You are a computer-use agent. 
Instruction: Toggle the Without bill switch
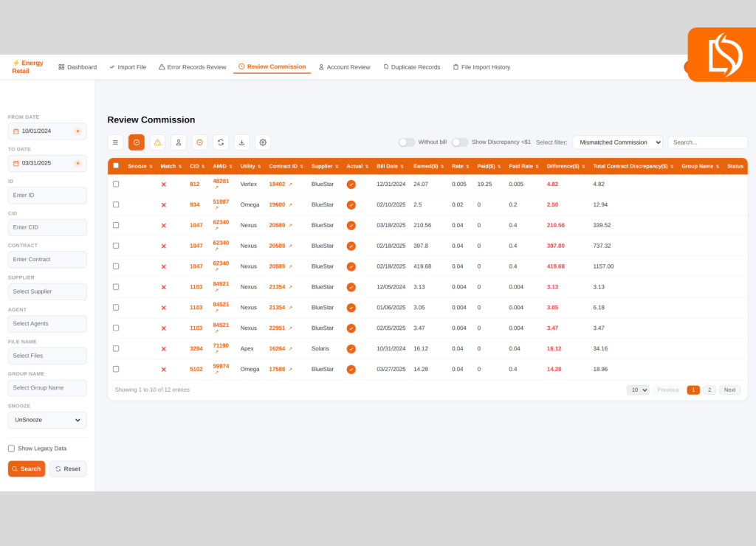(x=406, y=142)
